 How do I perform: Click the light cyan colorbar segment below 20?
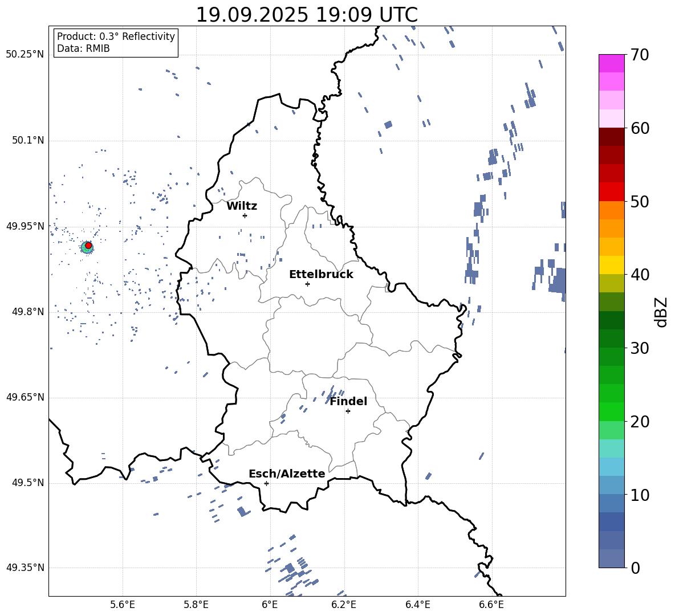pyautogui.click(x=612, y=448)
